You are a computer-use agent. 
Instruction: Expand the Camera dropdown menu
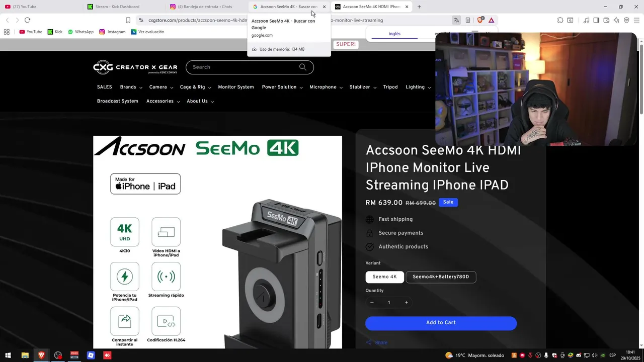tap(161, 87)
